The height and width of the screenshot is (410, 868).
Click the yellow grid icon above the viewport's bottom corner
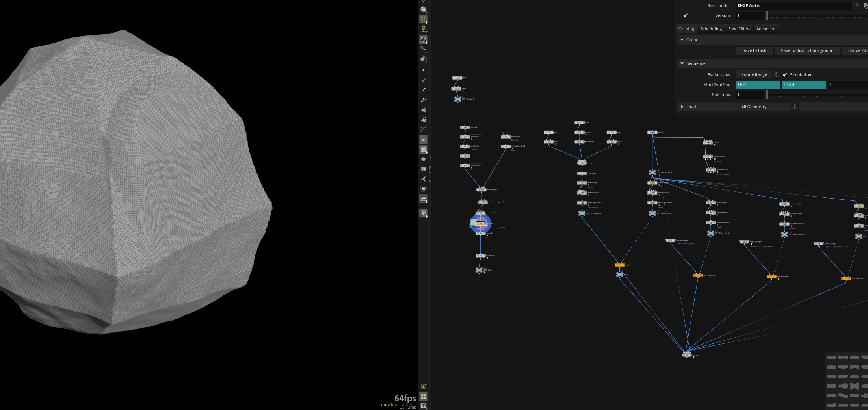click(424, 397)
